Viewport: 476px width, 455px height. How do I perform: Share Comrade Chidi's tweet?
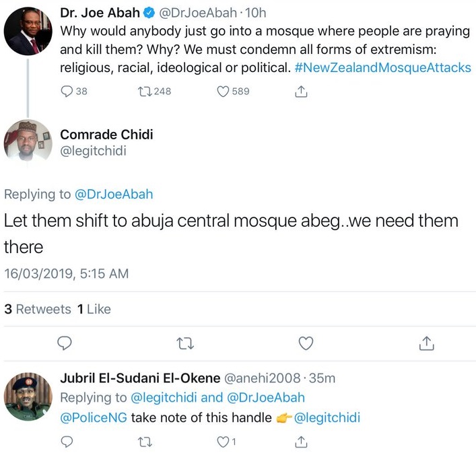coord(425,343)
